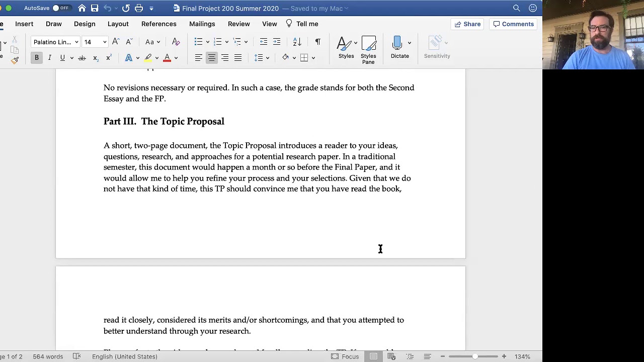Open the Comments pane

[513, 24]
